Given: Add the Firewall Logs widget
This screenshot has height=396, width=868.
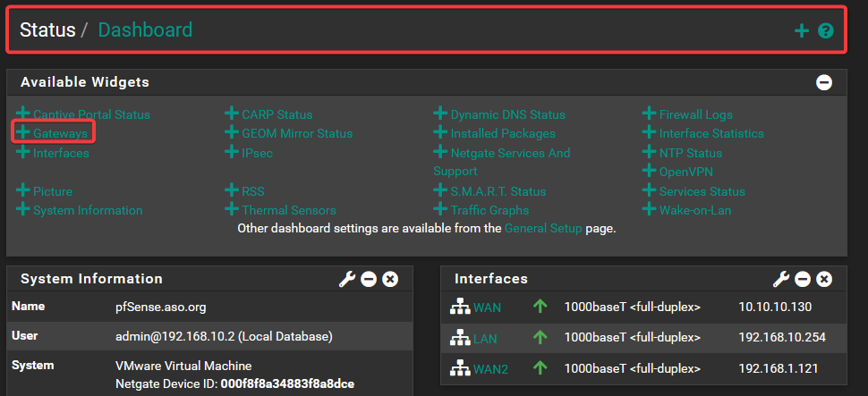Looking at the screenshot, I should coord(687,114).
